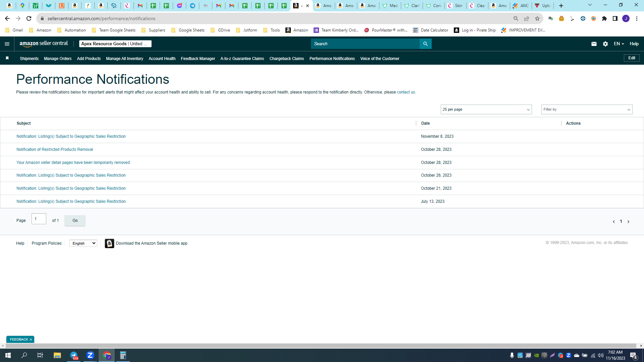Open Chargeback Claims in the nav bar
Screen dimensions: 644x362
pyautogui.click(x=287, y=59)
